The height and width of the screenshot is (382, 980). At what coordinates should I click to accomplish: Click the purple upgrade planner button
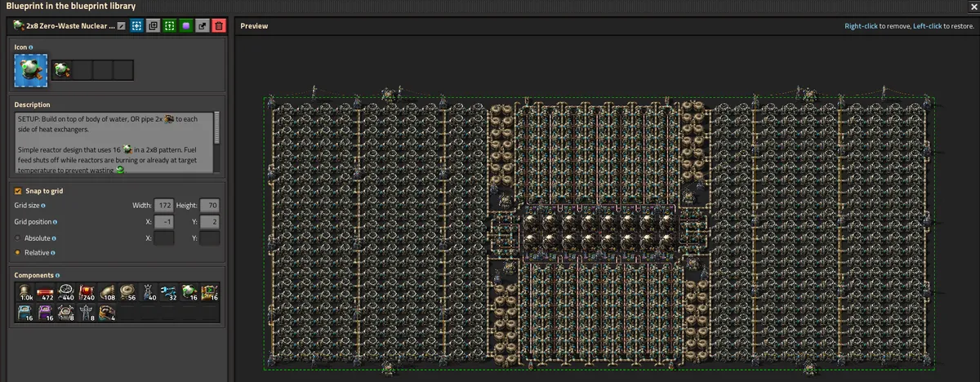185,26
